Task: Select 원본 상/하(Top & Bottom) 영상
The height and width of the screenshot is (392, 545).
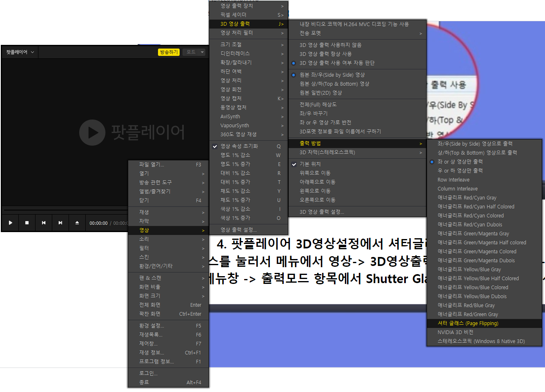Action: (x=357, y=84)
